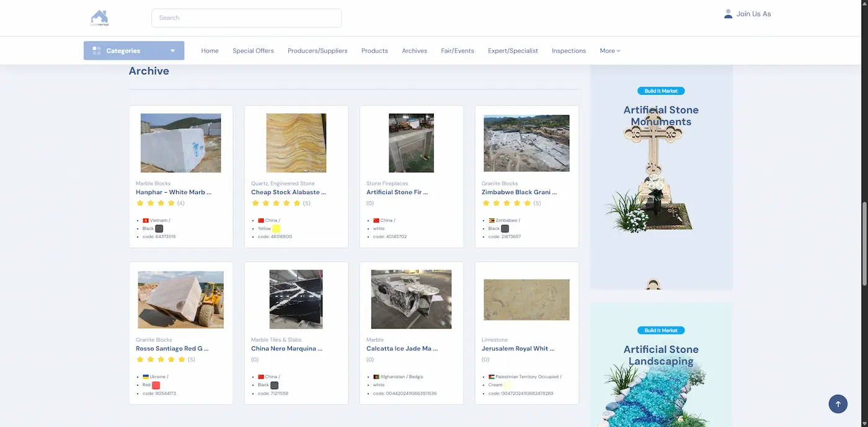Go to Special Offers menu item
This screenshot has height=427, width=868.
pos(253,51)
